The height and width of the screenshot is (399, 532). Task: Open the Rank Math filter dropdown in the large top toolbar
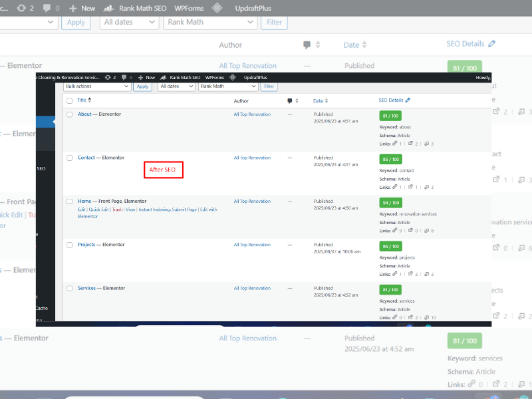tap(209, 22)
